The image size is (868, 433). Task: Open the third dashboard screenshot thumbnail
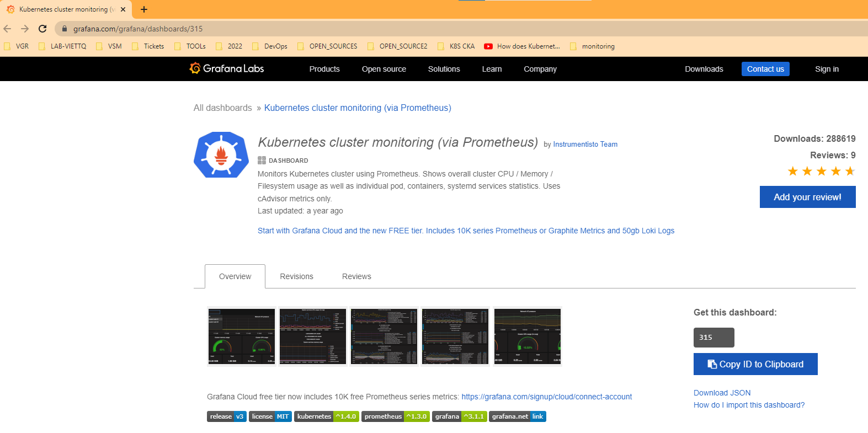[x=384, y=336]
